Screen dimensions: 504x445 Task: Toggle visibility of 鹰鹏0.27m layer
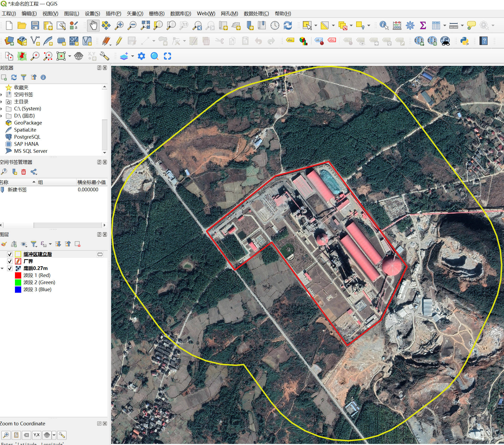click(x=10, y=268)
